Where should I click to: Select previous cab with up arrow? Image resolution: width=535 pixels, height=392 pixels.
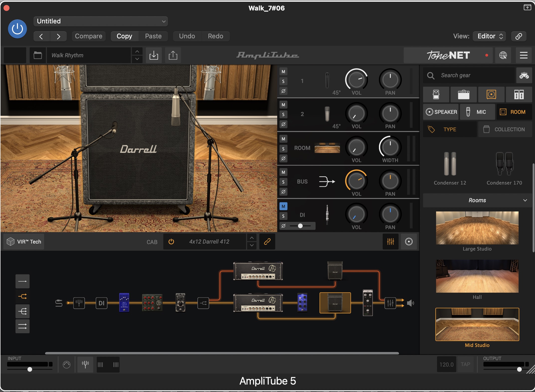coord(252,238)
